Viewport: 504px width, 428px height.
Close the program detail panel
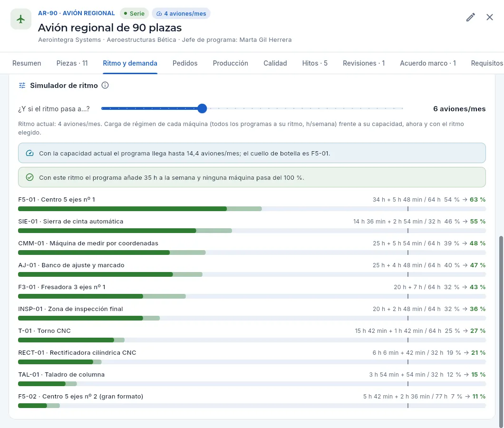click(490, 18)
